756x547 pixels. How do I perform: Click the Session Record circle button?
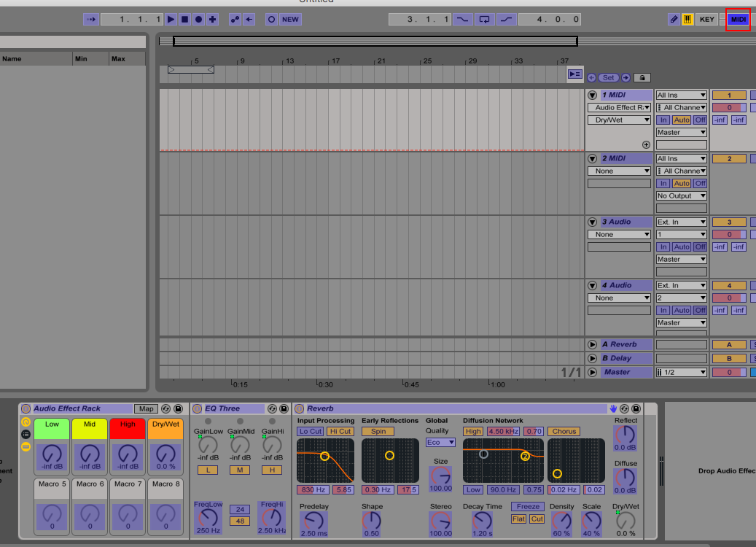(x=271, y=19)
